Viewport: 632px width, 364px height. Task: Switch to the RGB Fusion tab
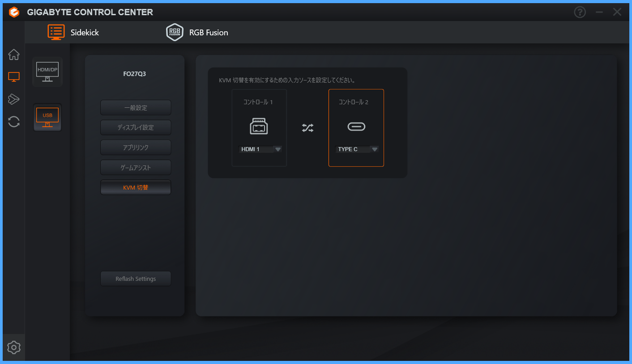click(x=197, y=32)
